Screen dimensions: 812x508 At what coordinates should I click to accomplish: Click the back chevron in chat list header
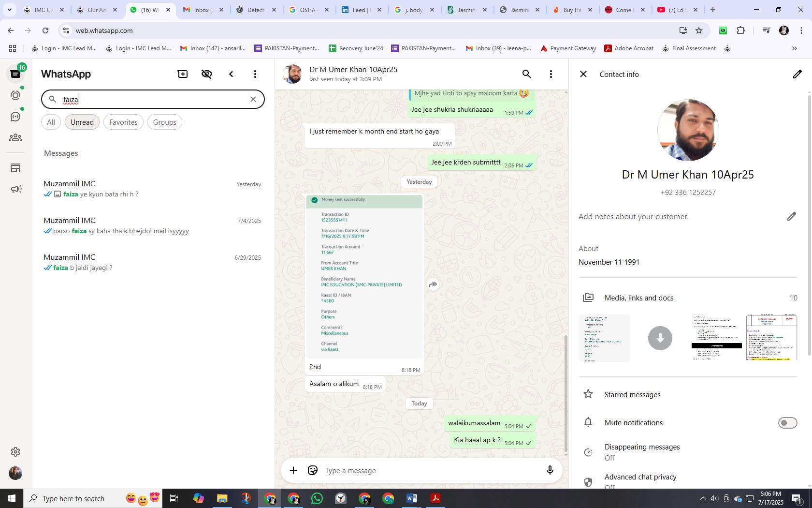pos(231,74)
